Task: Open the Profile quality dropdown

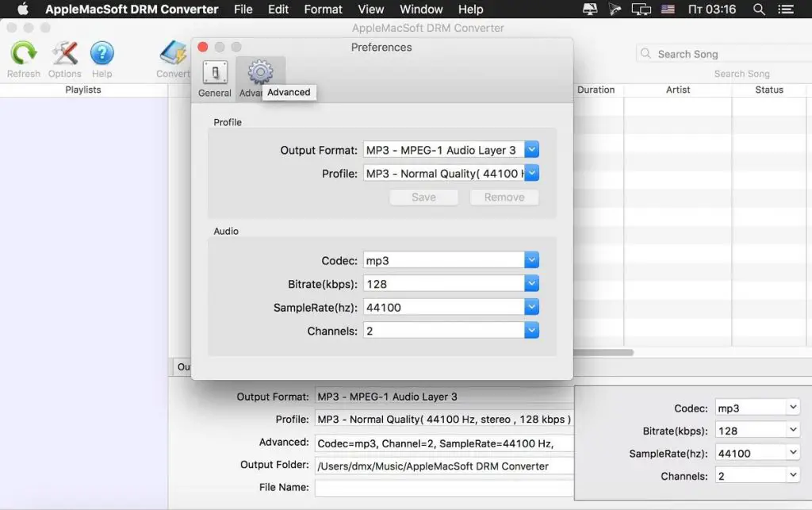Action: pyautogui.click(x=530, y=173)
